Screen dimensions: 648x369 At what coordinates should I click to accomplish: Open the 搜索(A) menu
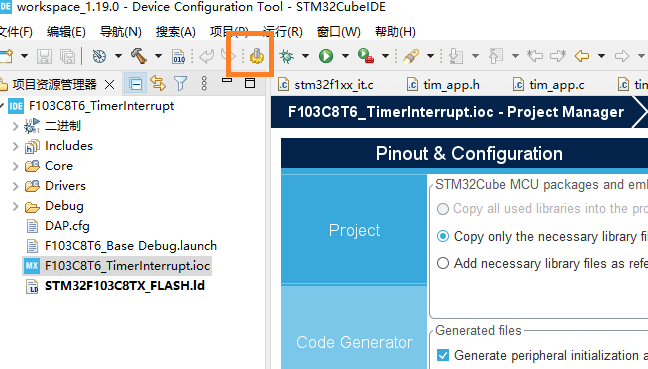click(176, 32)
